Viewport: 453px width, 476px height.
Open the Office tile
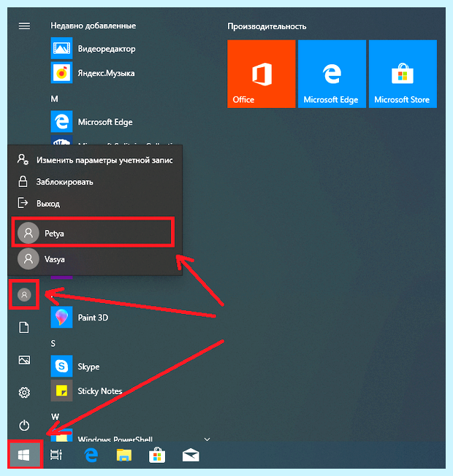[262, 74]
